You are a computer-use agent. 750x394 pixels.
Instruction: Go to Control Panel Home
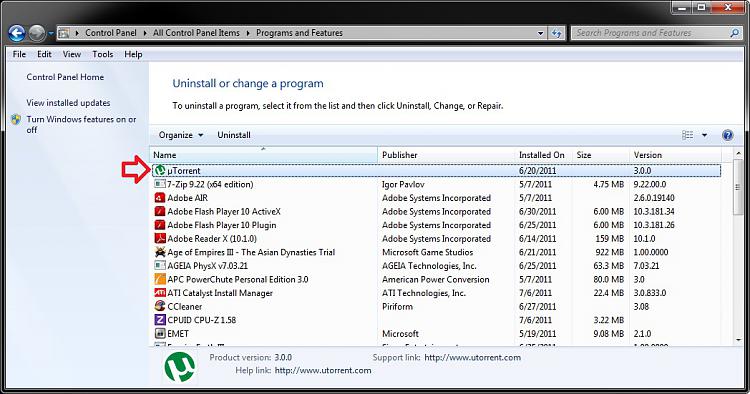tap(65, 77)
